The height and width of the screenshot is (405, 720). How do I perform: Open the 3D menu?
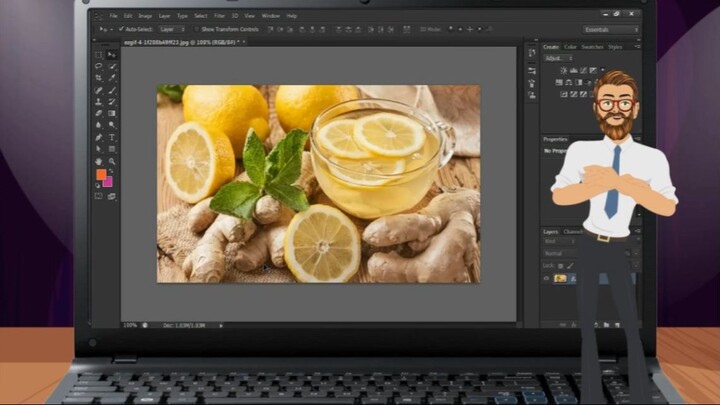235,16
